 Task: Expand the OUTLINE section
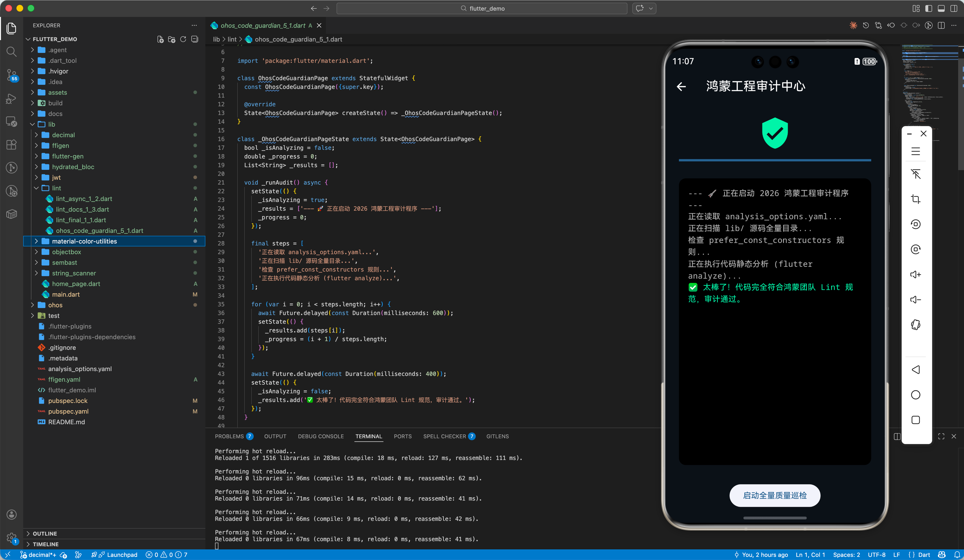click(44, 534)
